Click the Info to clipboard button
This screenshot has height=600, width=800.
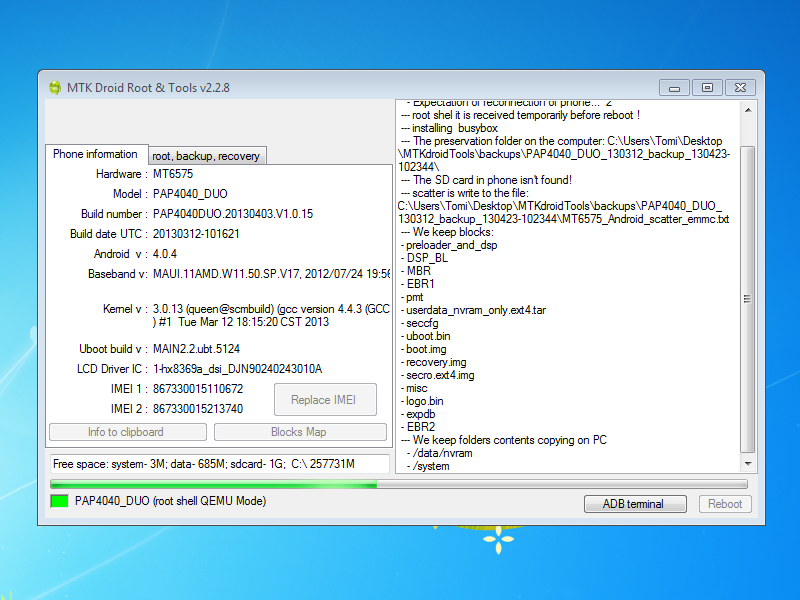pos(126,432)
